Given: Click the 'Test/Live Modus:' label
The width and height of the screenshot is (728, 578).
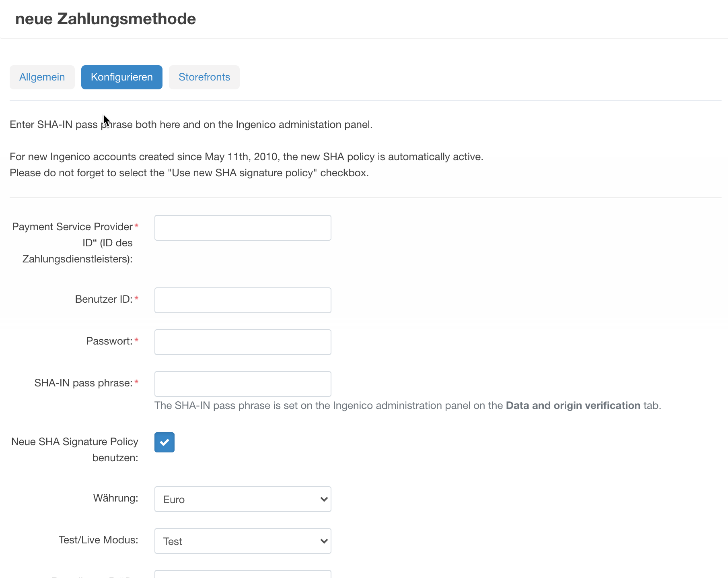Looking at the screenshot, I should tap(98, 540).
